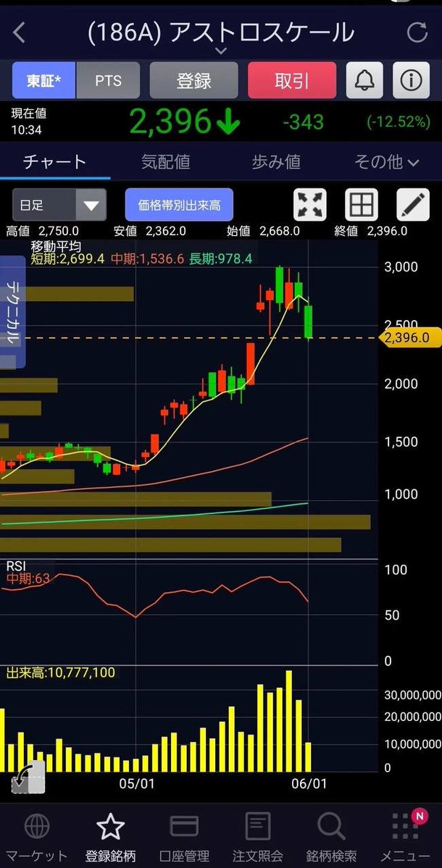Screen dimensions: 442x868
Task: Open the 取引 trade button
Action: pyautogui.click(x=292, y=80)
